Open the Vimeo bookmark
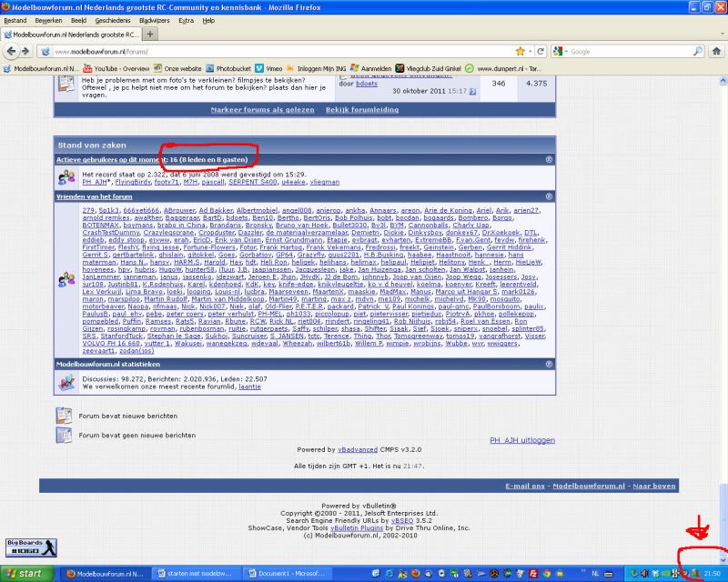 [x=268, y=69]
